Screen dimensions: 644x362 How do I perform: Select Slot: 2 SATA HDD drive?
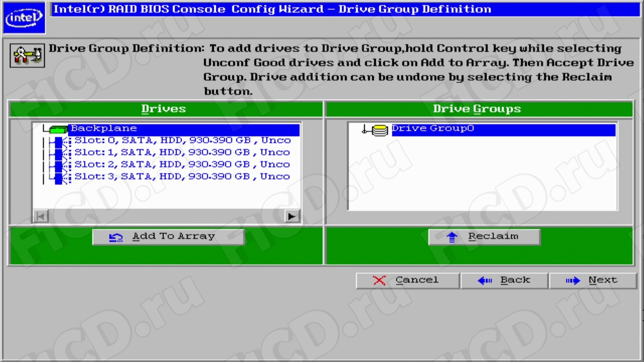click(182, 165)
